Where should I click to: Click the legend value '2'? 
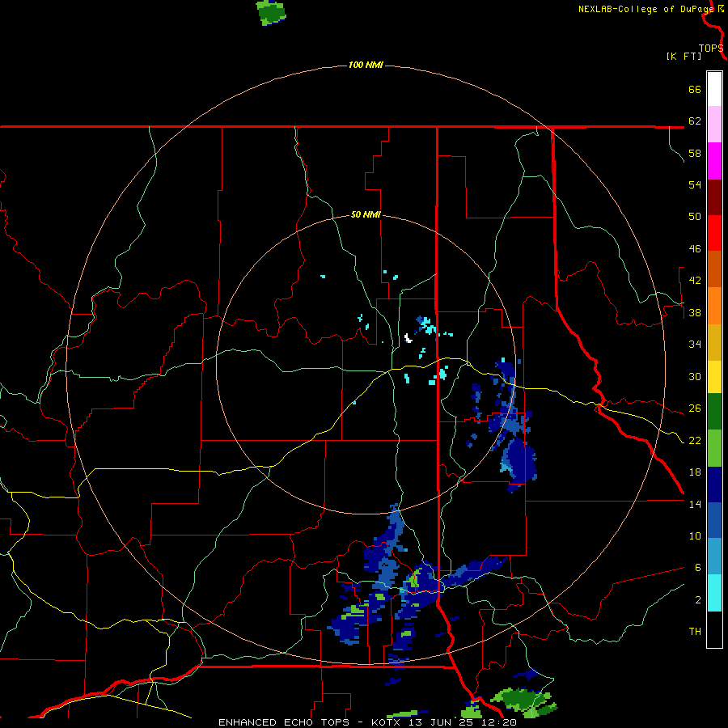coord(698,600)
